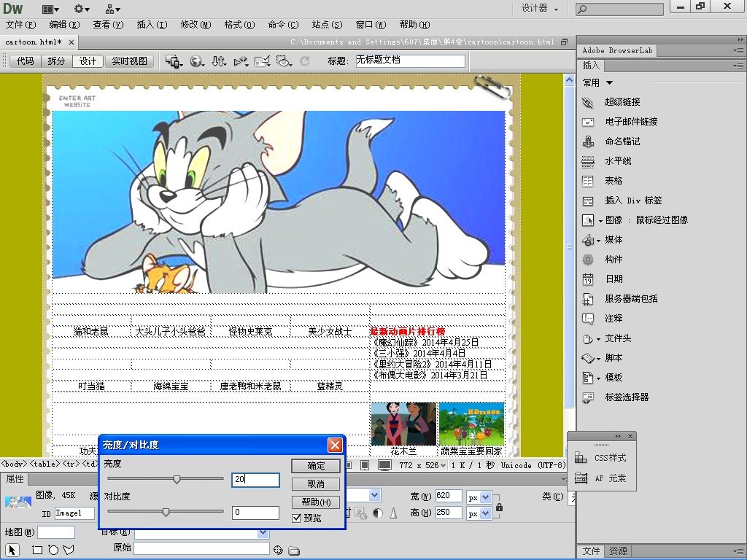Insert an email link icon
The height and width of the screenshot is (560, 747).
pos(588,122)
